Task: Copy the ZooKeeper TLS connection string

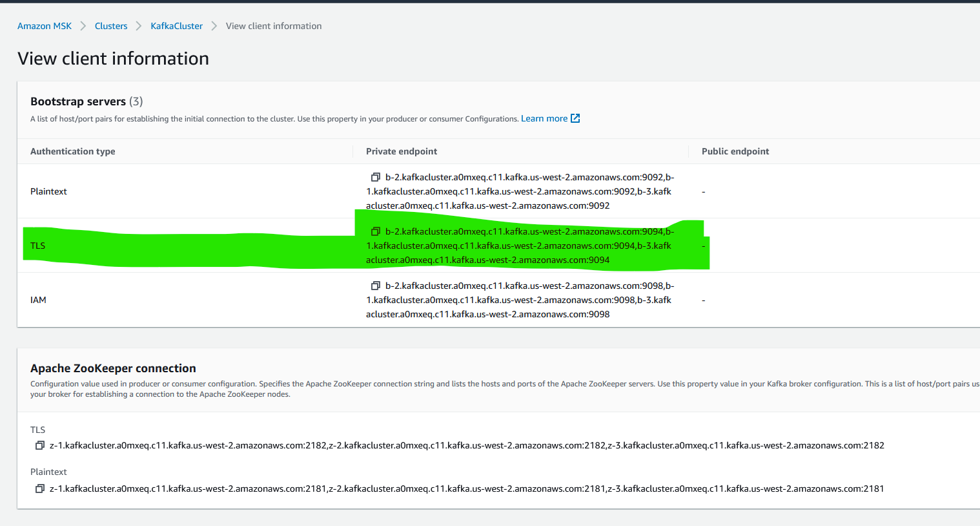Action: click(40, 445)
